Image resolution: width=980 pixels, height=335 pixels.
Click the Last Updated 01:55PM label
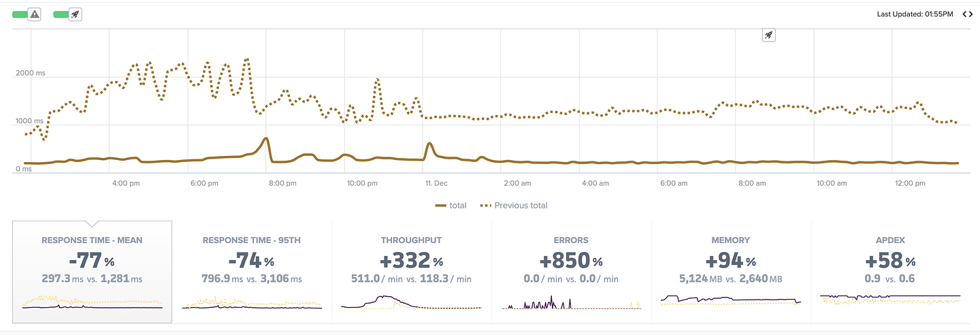(916, 14)
